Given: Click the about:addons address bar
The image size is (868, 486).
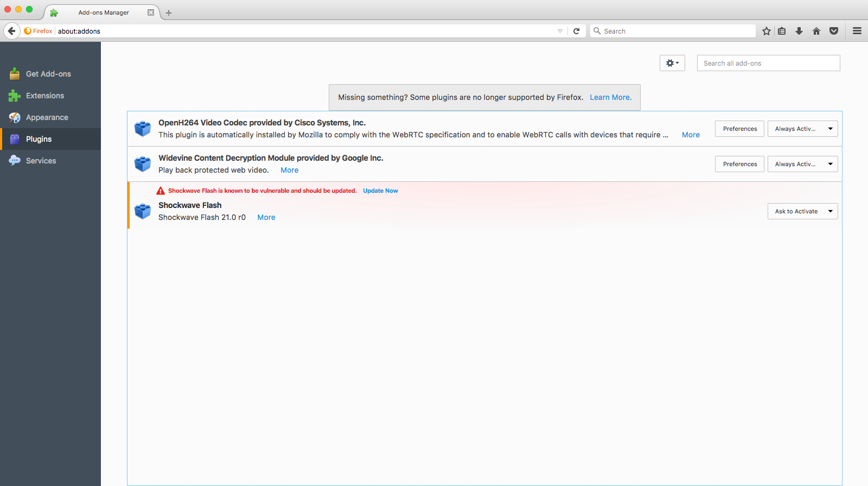Looking at the screenshot, I should 304,31.
